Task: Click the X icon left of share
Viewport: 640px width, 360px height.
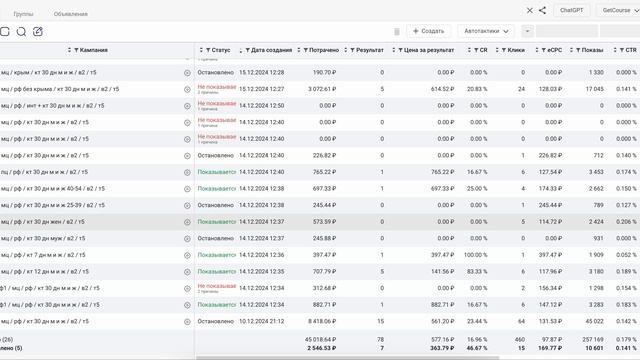Action: click(x=530, y=11)
